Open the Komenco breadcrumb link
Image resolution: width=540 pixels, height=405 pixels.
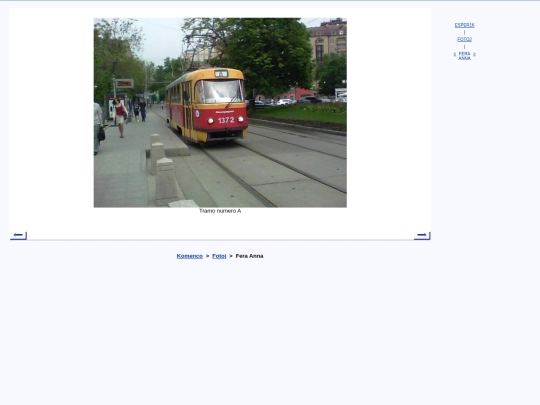(189, 256)
